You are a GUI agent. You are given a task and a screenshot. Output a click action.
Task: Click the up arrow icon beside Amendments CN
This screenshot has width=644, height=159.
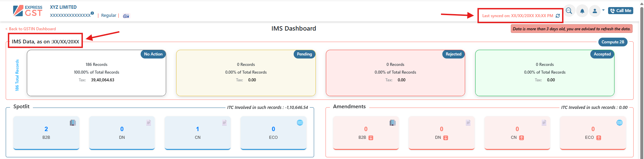point(522,138)
